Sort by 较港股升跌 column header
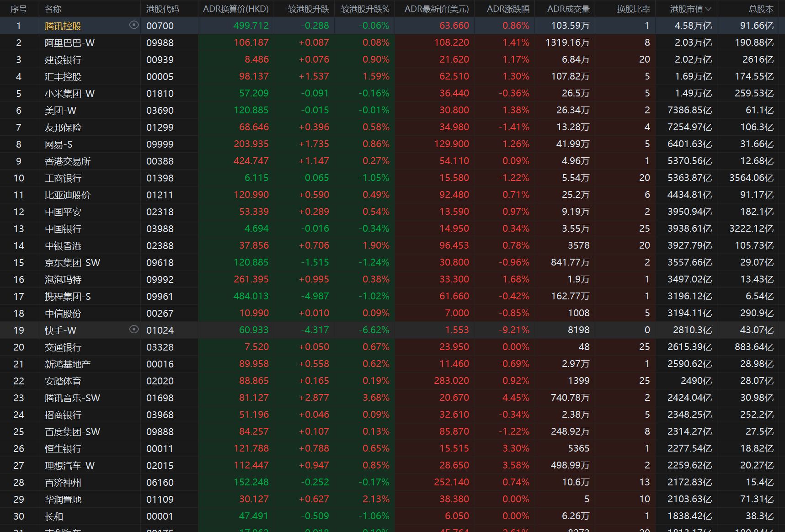The width and height of the screenshot is (785, 532). (309, 9)
